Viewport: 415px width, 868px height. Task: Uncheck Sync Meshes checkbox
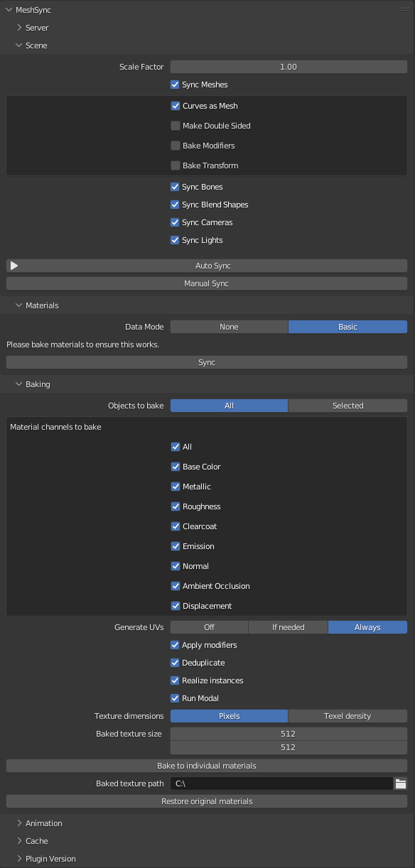175,85
